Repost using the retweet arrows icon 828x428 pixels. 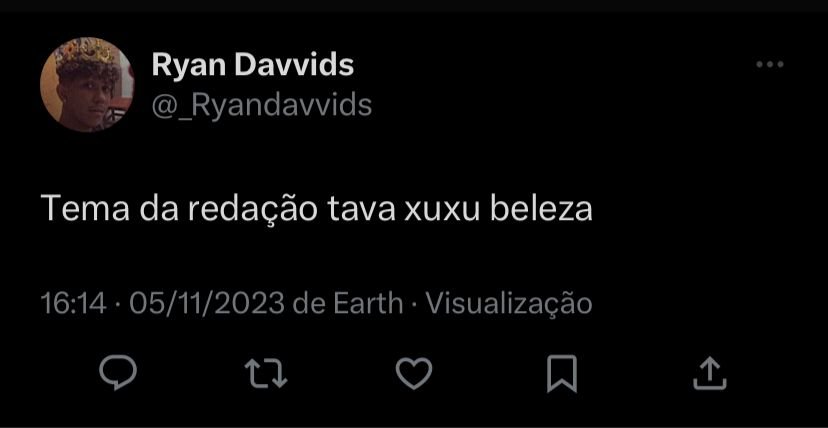tap(266, 373)
